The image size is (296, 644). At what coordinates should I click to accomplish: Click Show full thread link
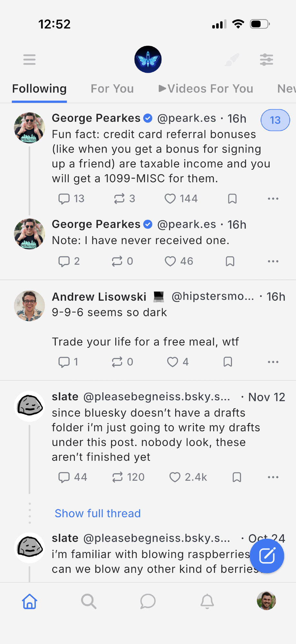(x=98, y=513)
